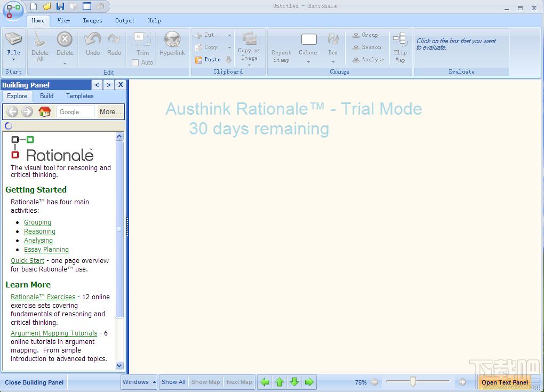The height and width of the screenshot is (392, 544).
Task: Click the Copy command
Action: tap(206, 47)
